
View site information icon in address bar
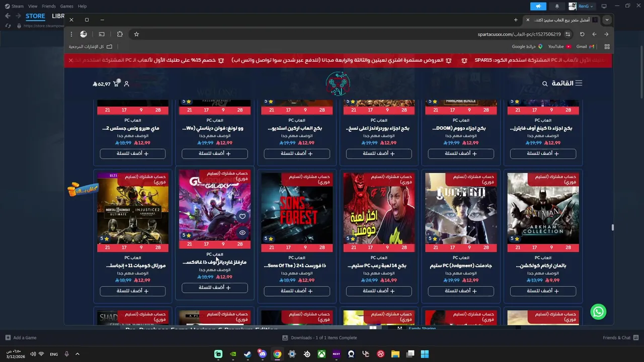pos(568,34)
